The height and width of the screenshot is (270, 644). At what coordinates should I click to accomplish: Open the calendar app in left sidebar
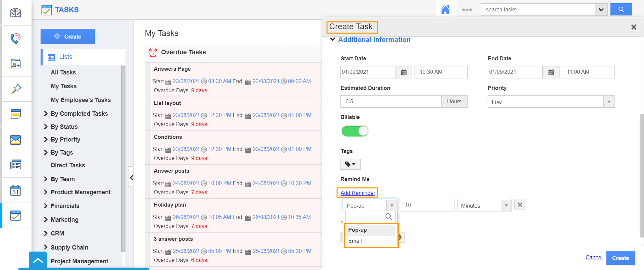15,191
